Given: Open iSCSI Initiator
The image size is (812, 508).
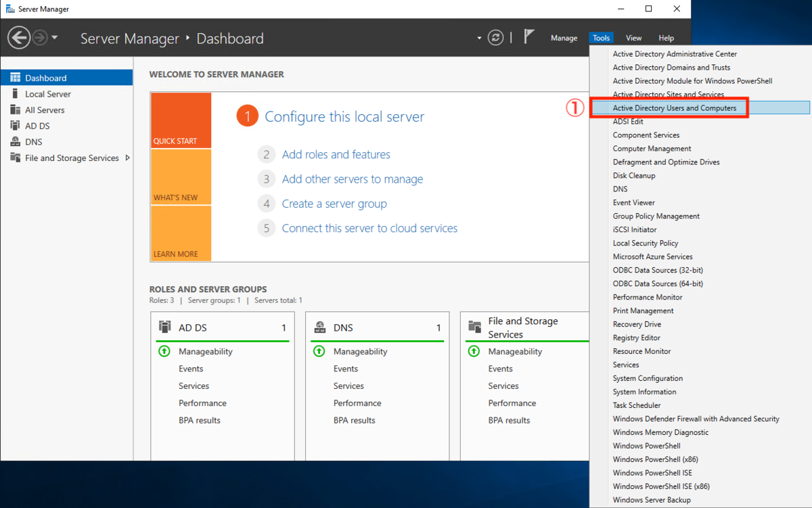Looking at the screenshot, I should click(x=700, y=229).
